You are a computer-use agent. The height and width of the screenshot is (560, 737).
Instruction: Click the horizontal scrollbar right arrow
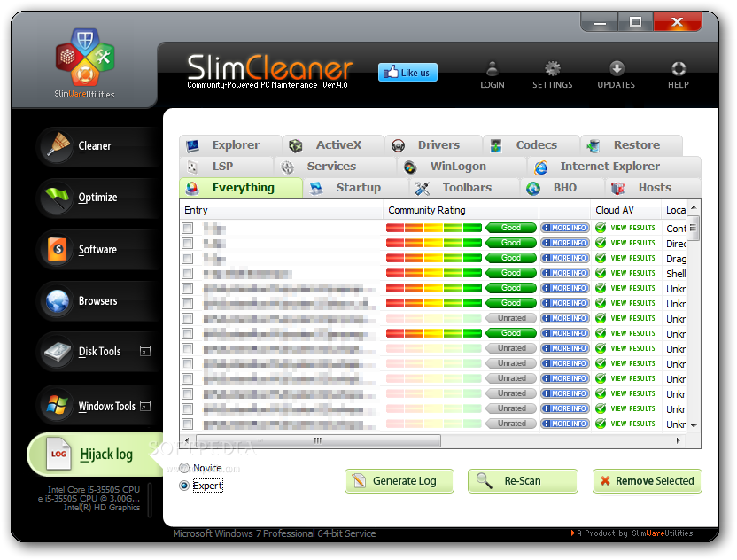click(x=679, y=441)
